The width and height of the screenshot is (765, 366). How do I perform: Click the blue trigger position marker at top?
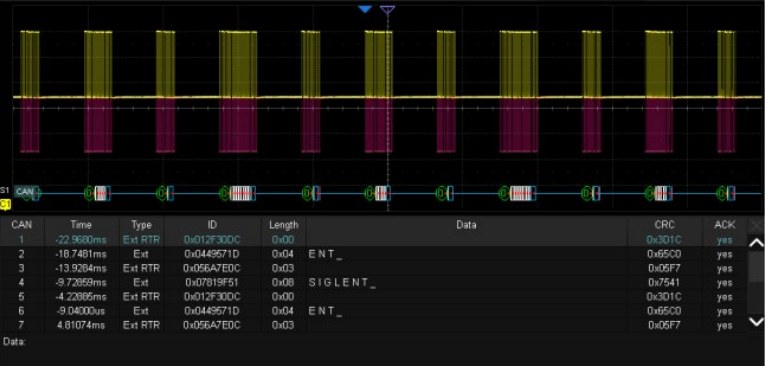[x=364, y=9]
